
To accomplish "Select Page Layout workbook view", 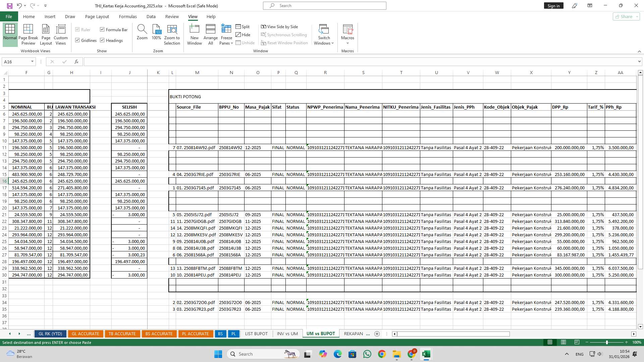I will (46, 34).
